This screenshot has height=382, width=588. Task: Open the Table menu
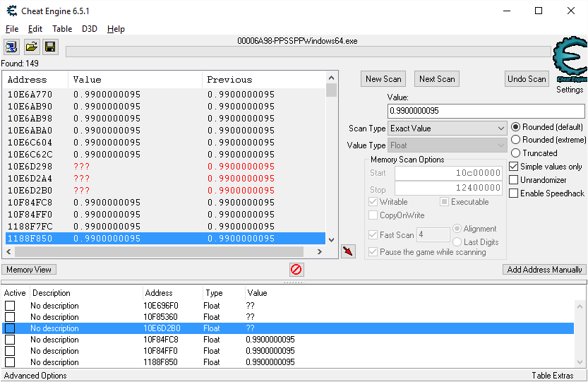[x=62, y=29]
